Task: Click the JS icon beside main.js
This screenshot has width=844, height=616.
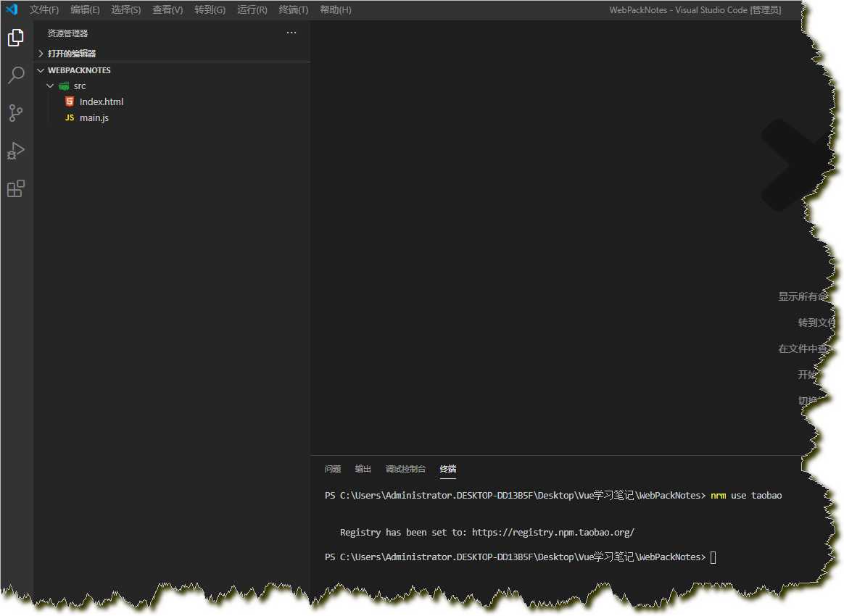Action: pos(70,117)
